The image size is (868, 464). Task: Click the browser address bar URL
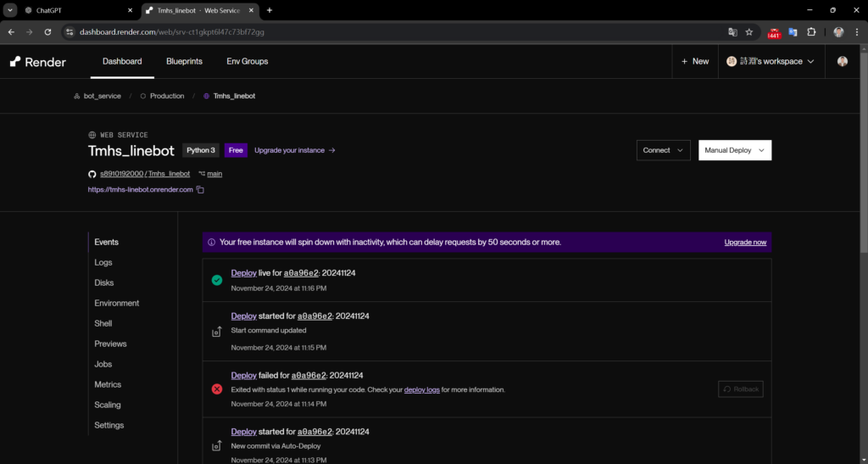[x=171, y=32]
